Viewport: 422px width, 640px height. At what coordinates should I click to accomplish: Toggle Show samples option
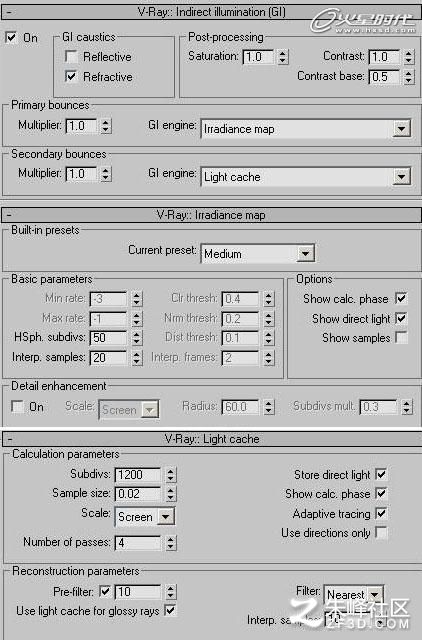(x=401, y=338)
